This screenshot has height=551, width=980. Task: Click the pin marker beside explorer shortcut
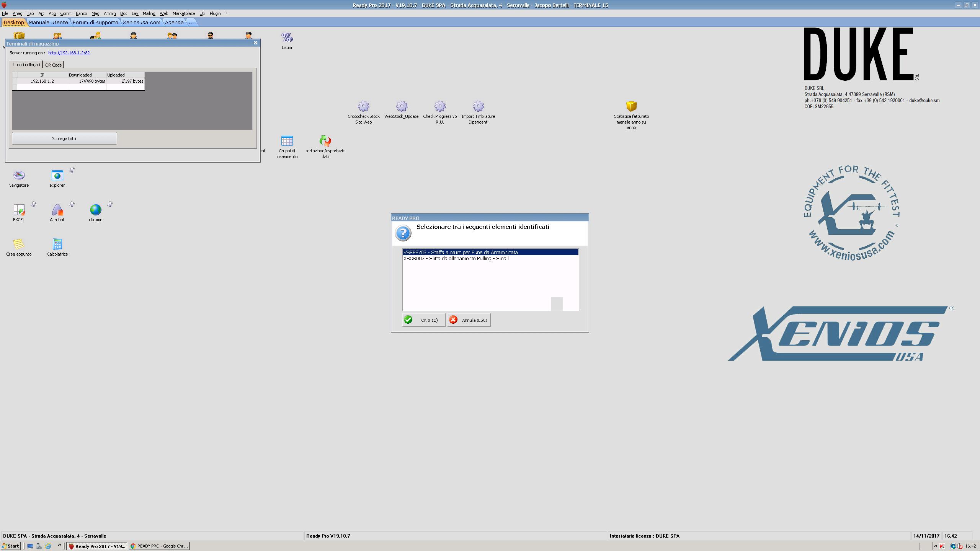(72, 170)
